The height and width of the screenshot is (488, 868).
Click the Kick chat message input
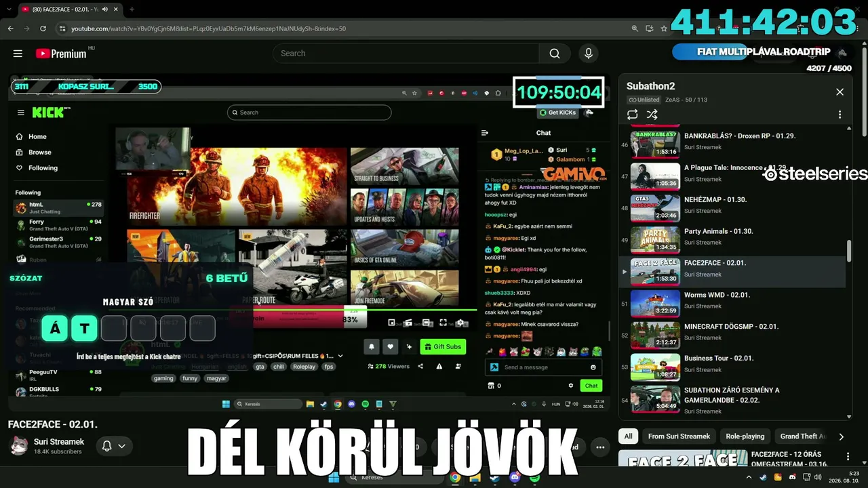[543, 367]
